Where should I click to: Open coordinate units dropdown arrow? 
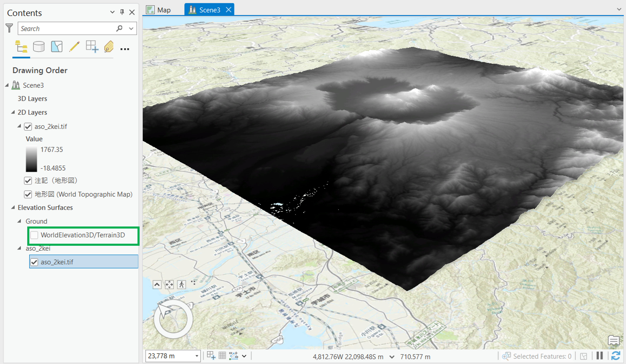392,357
